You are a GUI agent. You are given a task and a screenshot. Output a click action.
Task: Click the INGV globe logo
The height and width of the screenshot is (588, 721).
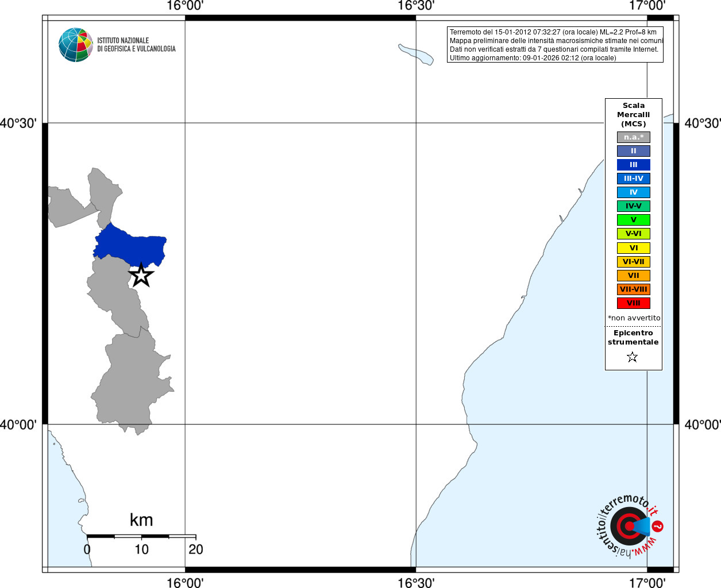click(76, 45)
